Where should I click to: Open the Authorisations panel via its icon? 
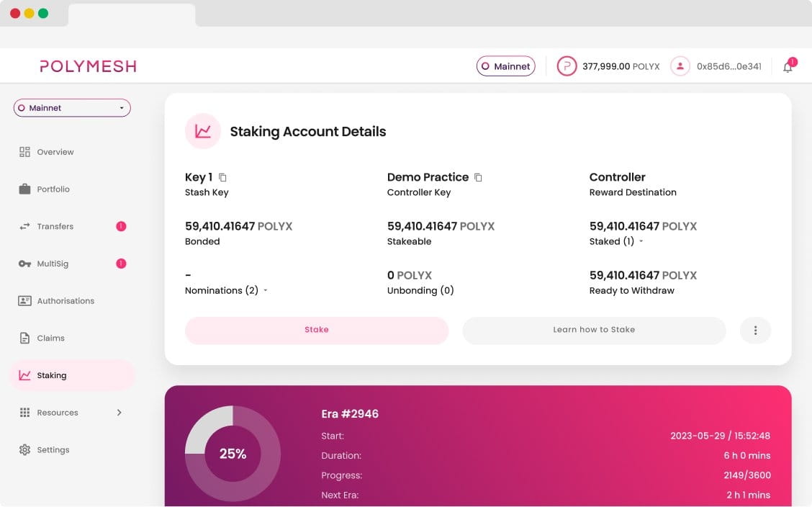(x=24, y=300)
